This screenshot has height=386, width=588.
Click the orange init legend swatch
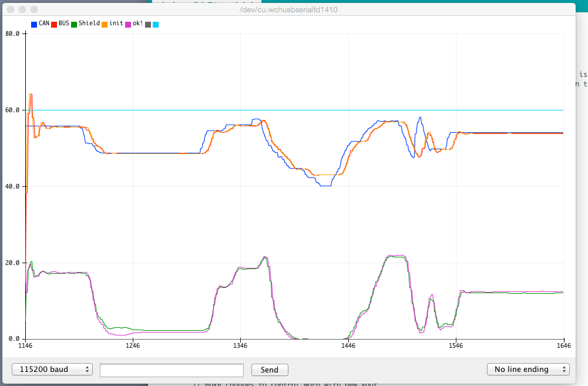[105, 24]
